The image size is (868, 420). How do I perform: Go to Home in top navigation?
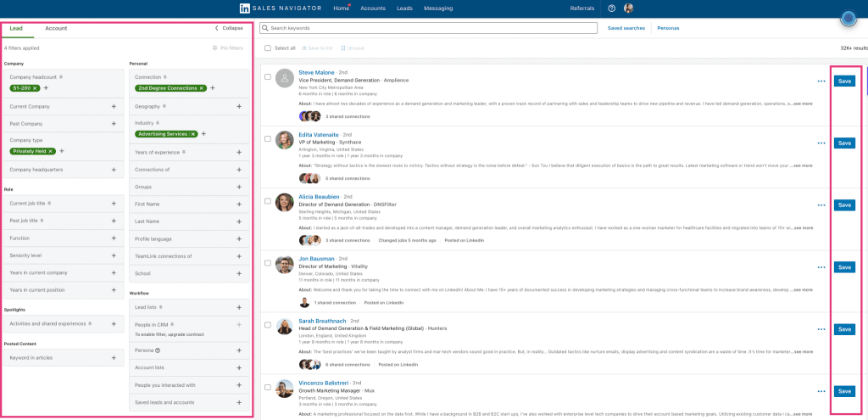pos(342,8)
